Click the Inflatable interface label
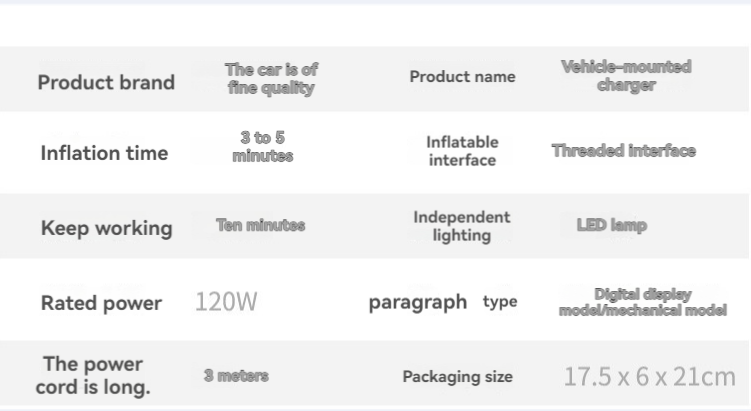751x411 pixels. coord(462,151)
